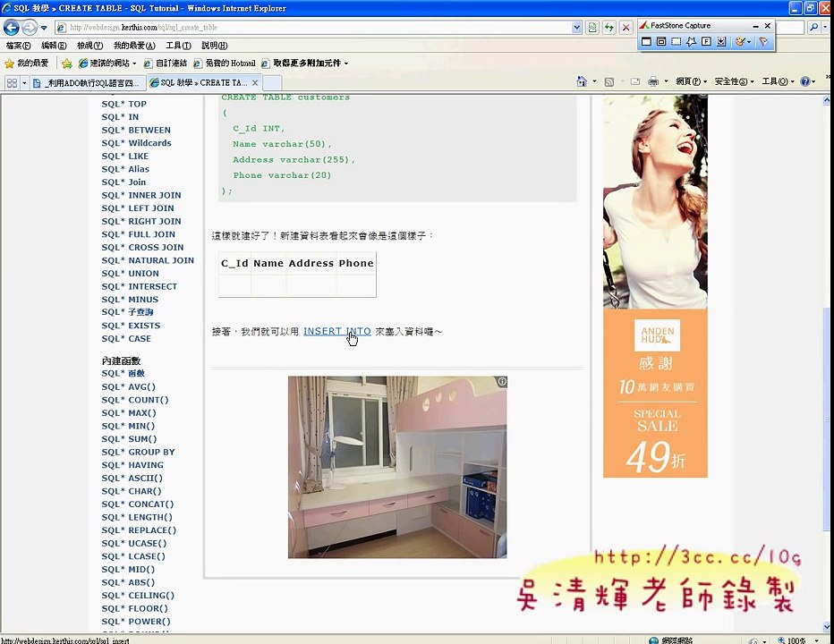Image resolution: width=834 pixels, height=644 pixels.
Task: Open the 自訂連結 favorites link
Action: click(x=166, y=64)
